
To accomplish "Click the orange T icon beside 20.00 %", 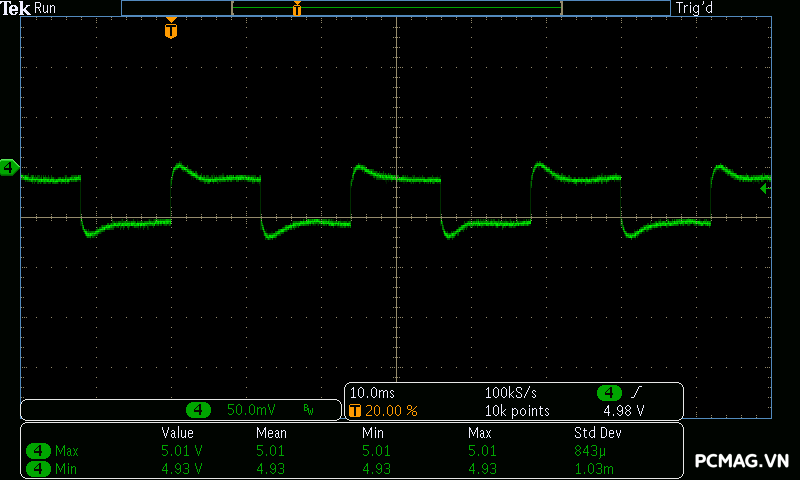I will [354, 411].
